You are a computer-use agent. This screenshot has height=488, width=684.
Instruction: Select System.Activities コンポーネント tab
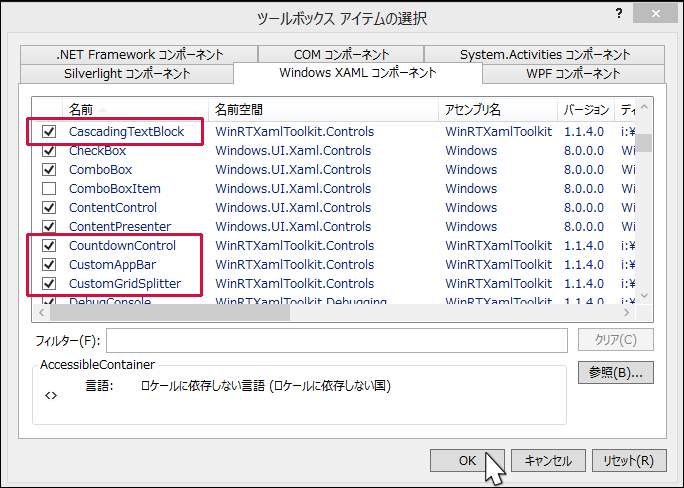pyautogui.click(x=544, y=55)
